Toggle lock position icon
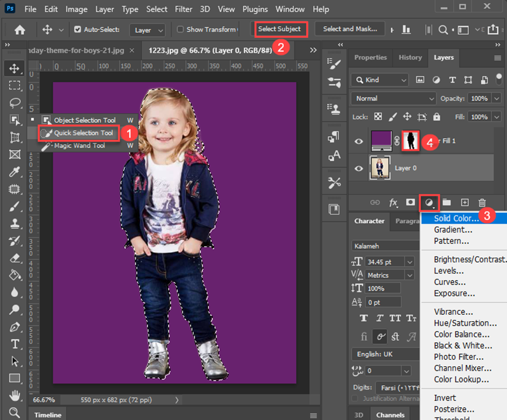This screenshot has width=507, height=420. pos(407,117)
